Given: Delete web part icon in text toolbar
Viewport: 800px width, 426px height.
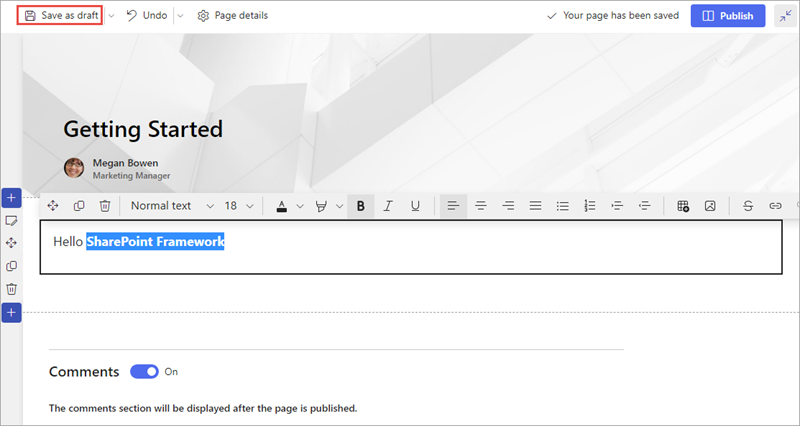Looking at the screenshot, I should pyautogui.click(x=105, y=206).
